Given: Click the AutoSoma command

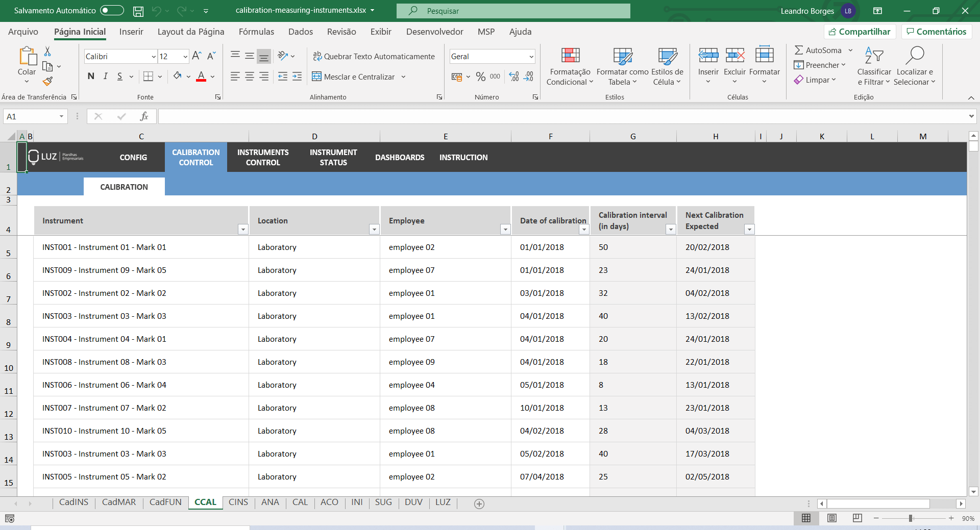Looking at the screenshot, I should (819, 51).
